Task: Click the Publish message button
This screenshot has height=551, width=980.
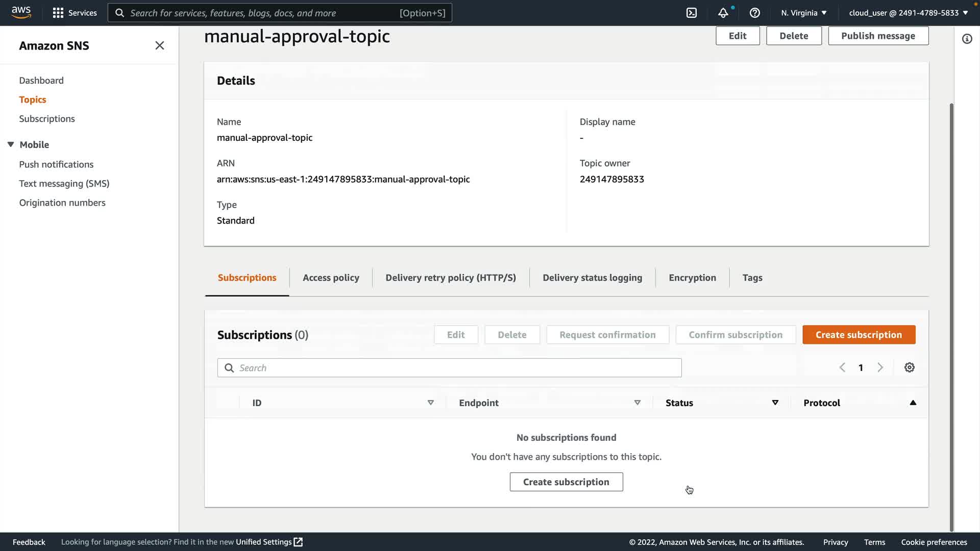Action: [878, 36]
